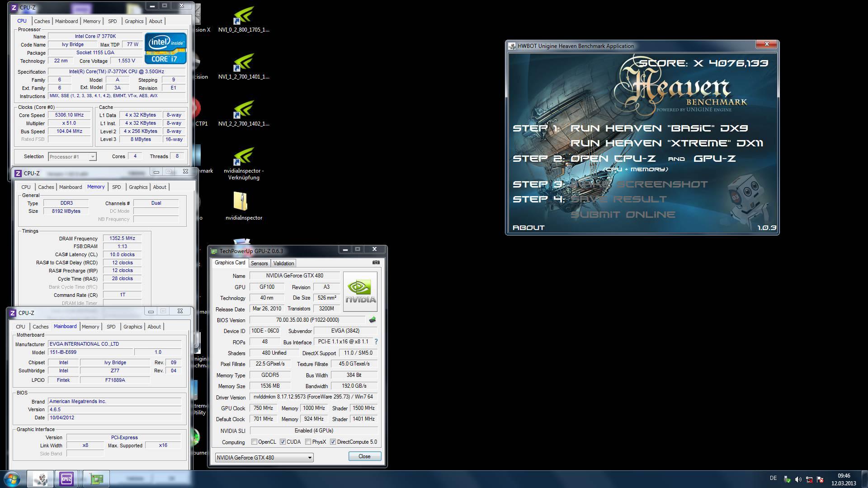Click Intel Core i7 3770K name field
868x488 pixels.
point(95,36)
